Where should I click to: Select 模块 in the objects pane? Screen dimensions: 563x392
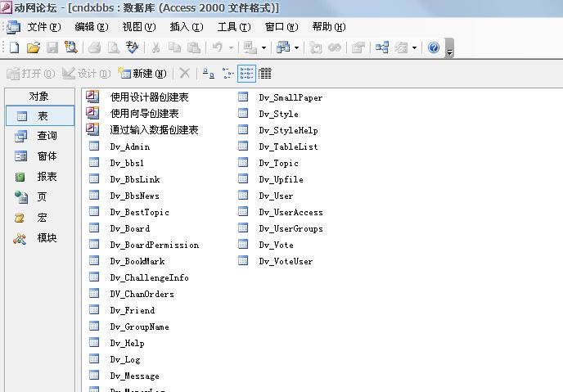[40, 237]
